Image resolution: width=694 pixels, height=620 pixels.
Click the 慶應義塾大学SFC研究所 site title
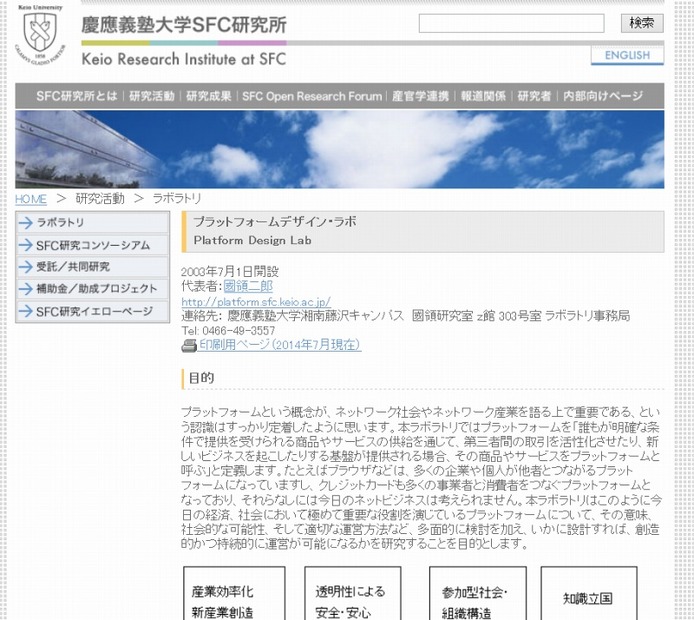pyautogui.click(x=184, y=25)
